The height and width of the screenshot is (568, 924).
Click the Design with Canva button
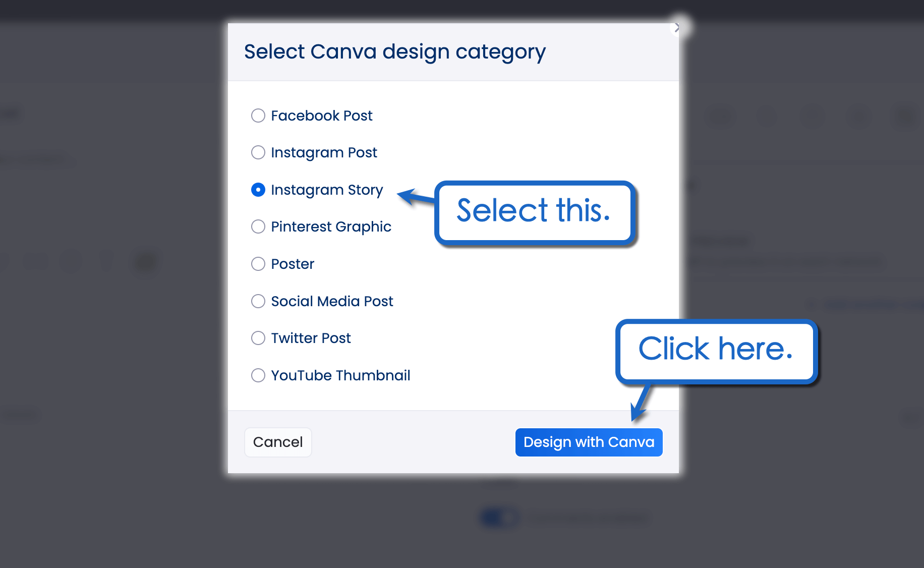pos(588,442)
